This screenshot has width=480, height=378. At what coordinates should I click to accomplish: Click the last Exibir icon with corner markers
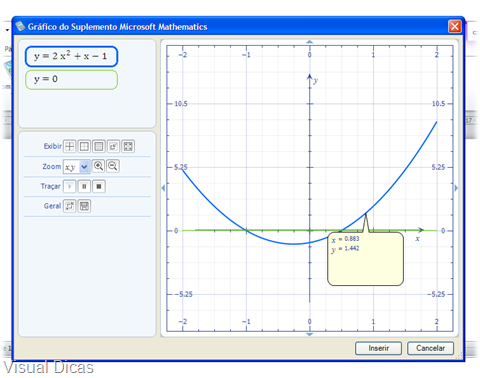[x=128, y=146]
